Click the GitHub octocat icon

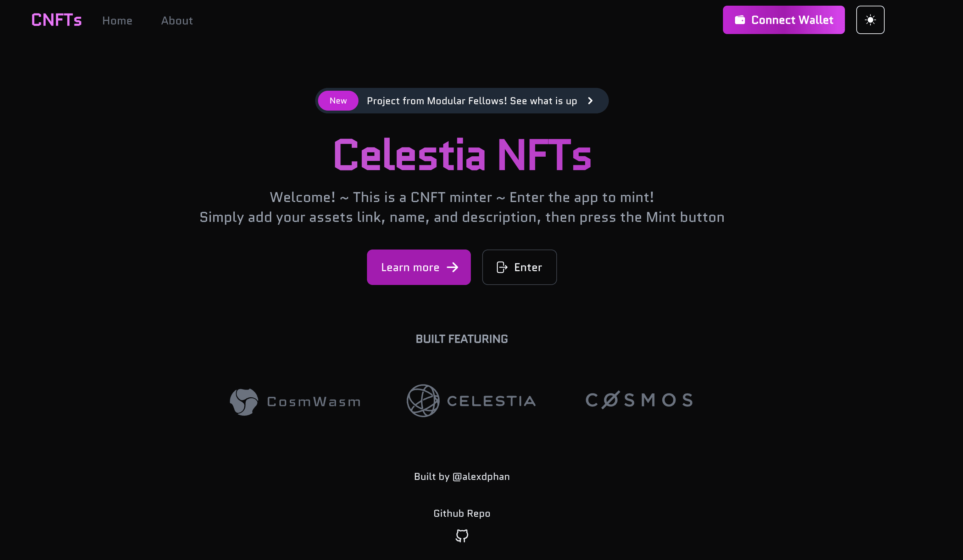point(462,536)
